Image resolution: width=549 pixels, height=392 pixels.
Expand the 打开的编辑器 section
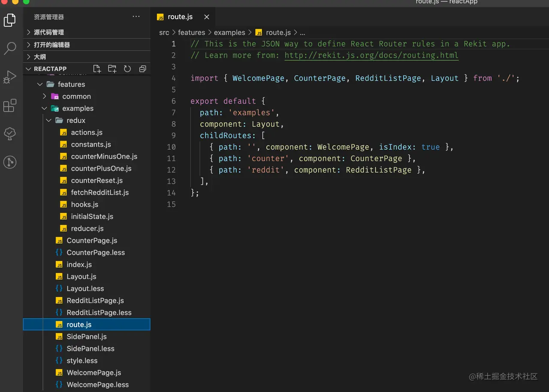(51, 45)
